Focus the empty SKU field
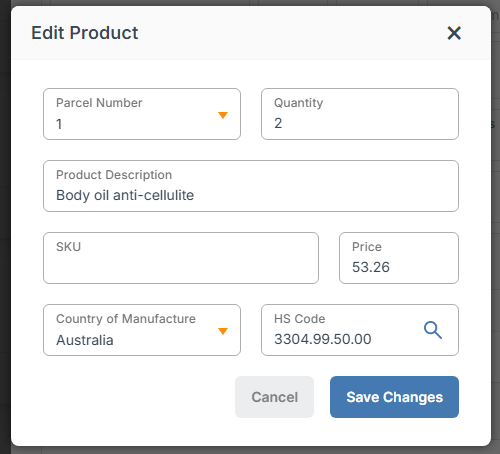 tap(181, 258)
